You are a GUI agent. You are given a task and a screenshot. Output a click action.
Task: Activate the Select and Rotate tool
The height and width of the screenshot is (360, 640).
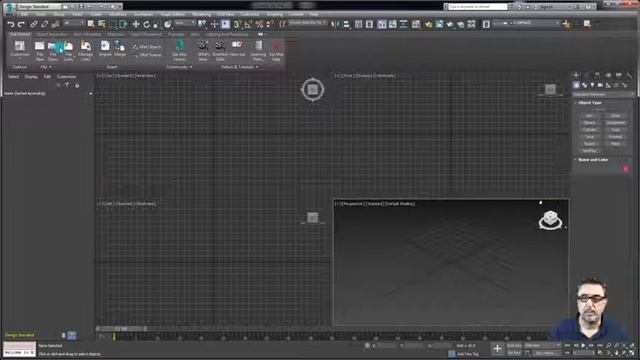[147, 24]
